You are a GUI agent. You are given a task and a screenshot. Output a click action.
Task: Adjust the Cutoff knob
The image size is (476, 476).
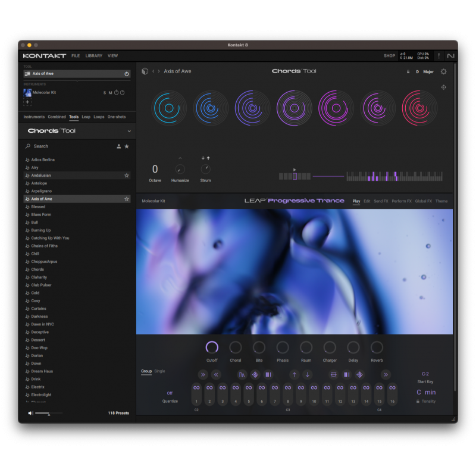pyautogui.click(x=212, y=347)
